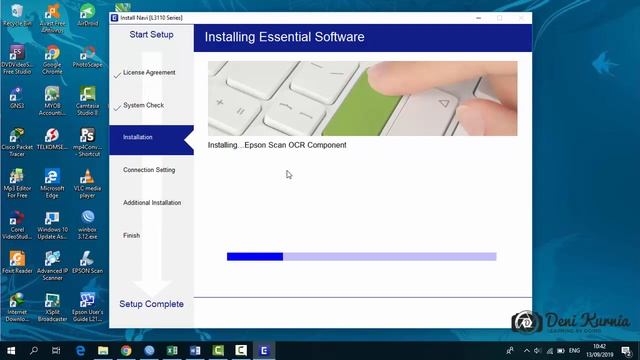Open Word from the taskbar

[x=195, y=351]
